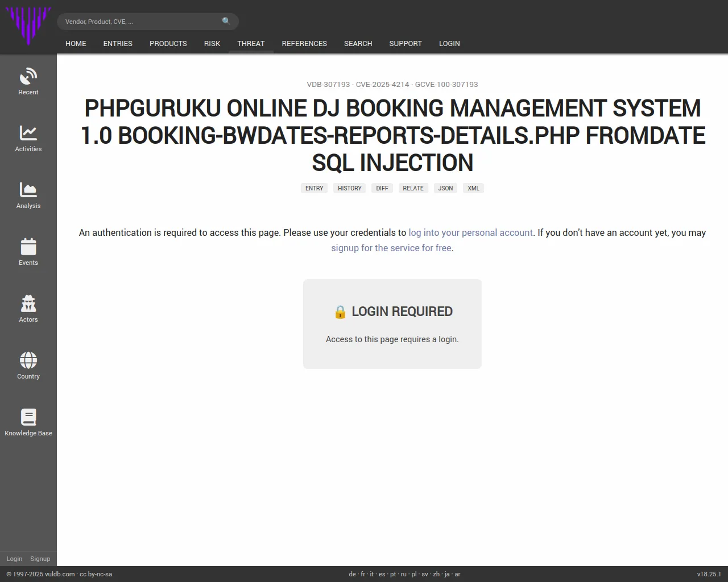Open Events calendar icon in sidebar
The width and height of the screenshot is (728, 582).
[x=28, y=246]
